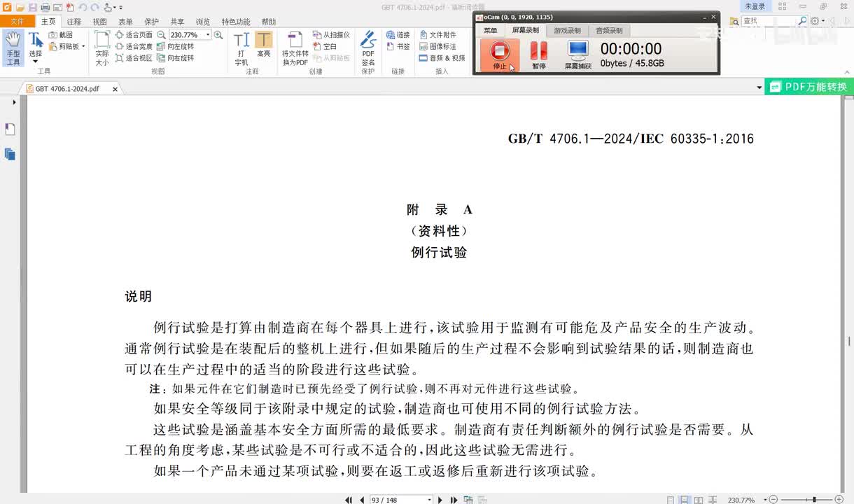The width and height of the screenshot is (854, 504).
Task: Click the Snapshot (截图) tool
Action: [61, 35]
